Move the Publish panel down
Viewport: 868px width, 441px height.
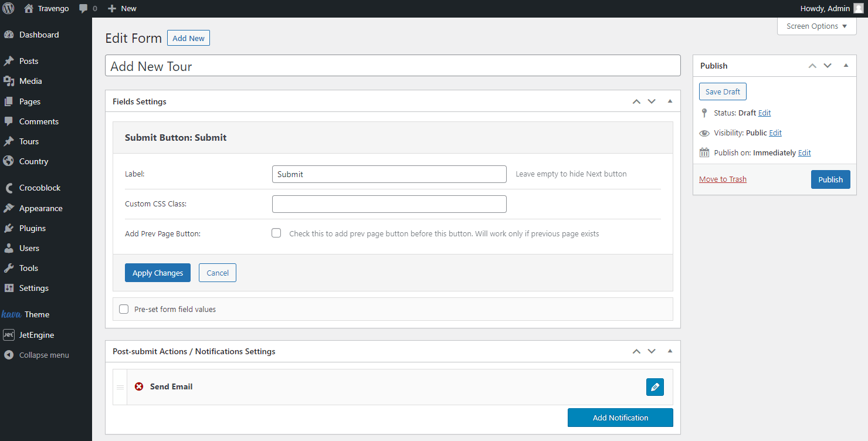point(828,66)
